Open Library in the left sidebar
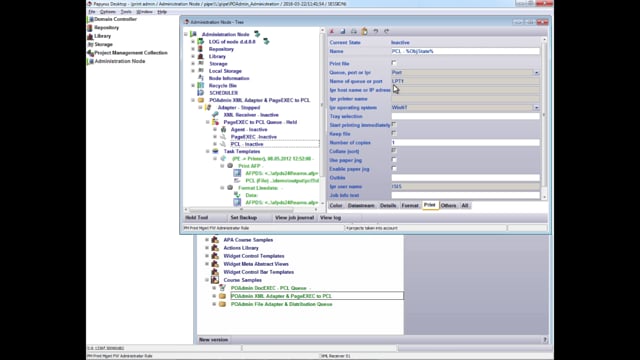The width and height of the screenshot is (640, 360). [x=102, y=36]
